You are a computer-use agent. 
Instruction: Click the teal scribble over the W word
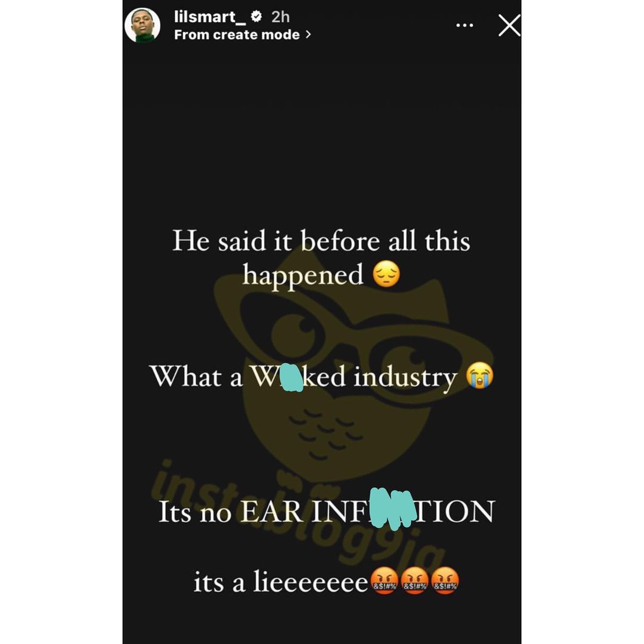click(x=293, y=377)
